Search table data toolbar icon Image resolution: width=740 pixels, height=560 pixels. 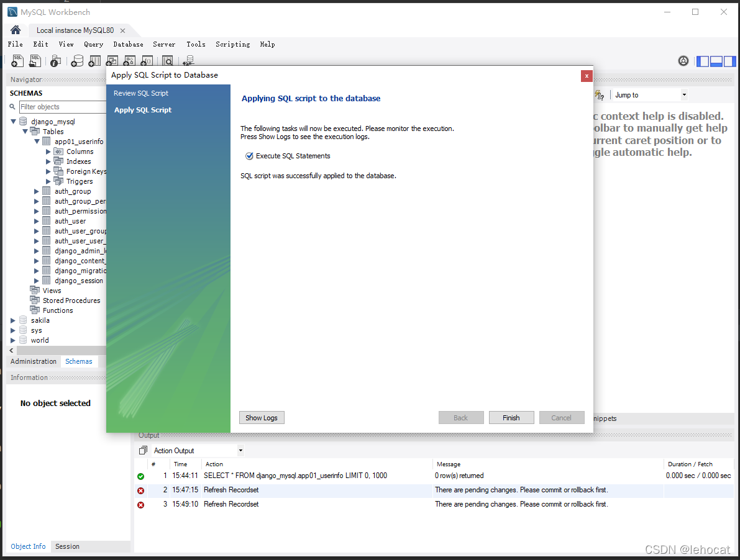(168, 61)
